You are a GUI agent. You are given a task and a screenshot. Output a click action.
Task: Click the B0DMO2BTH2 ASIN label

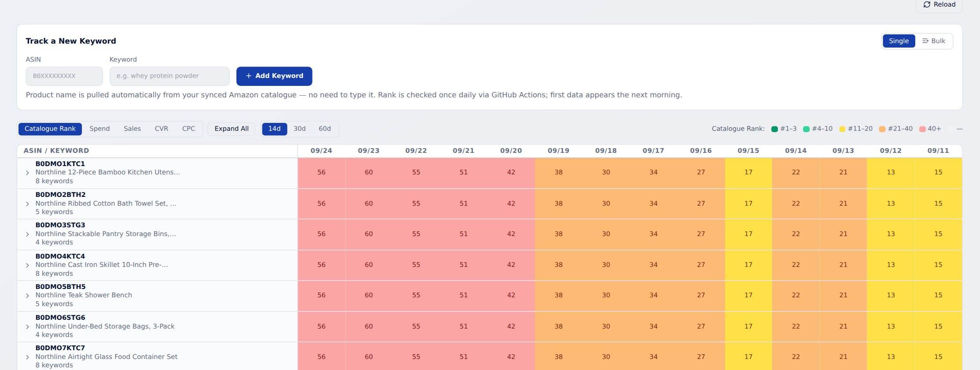pyautogui.click(x=61, y=195)
